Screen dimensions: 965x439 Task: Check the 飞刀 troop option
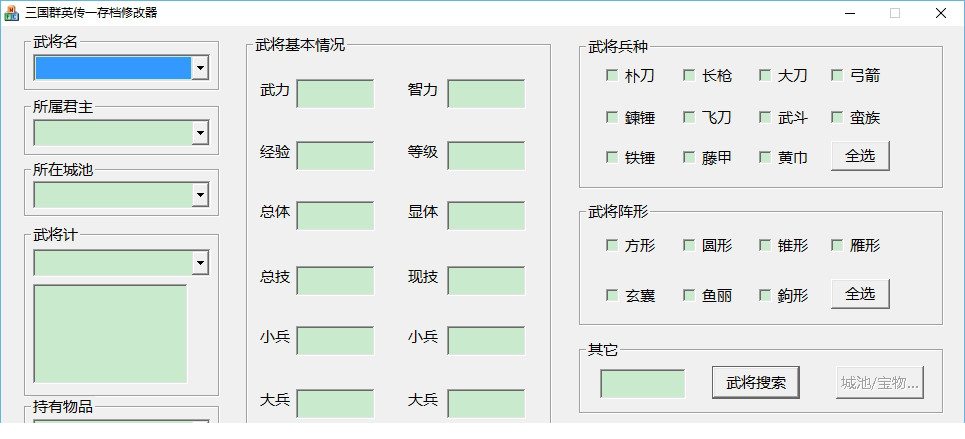click(689, 117)
